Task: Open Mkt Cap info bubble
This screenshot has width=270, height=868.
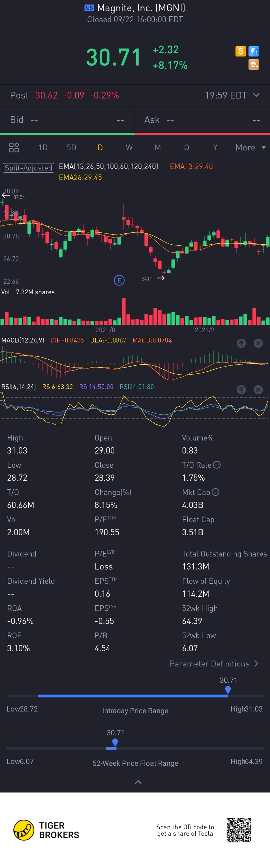Action: [x=216, y=492]
